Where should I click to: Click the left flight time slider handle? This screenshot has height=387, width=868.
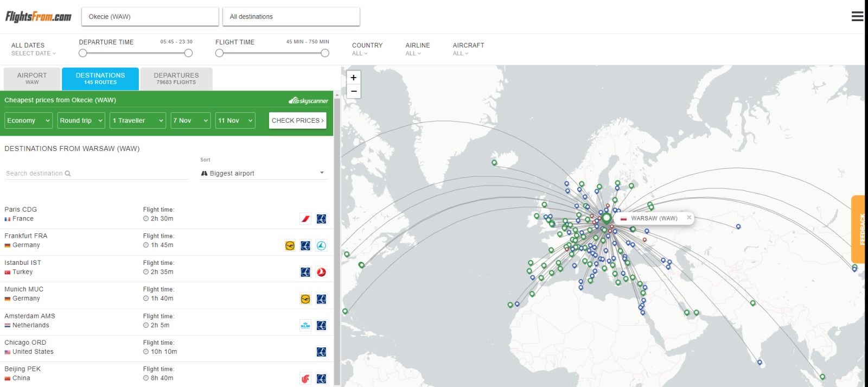pyautogui.click(x=219, y=53)
